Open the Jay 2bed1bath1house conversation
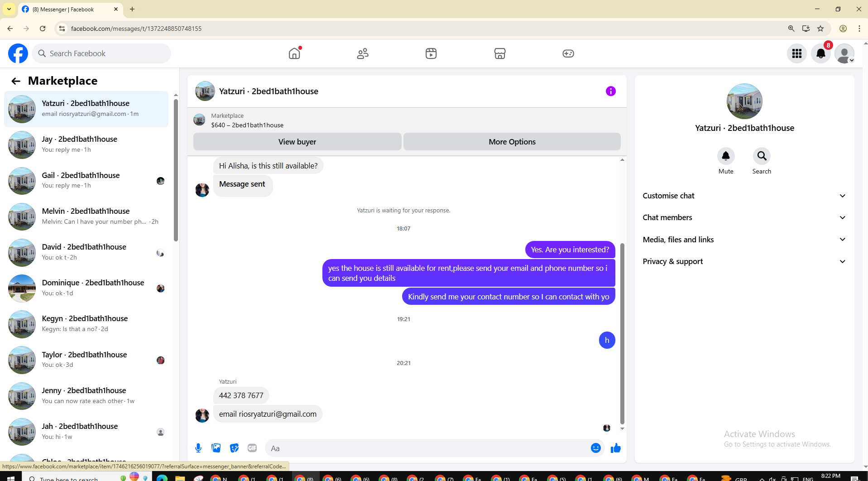This screenshot has height=481, width=868. (x=86, y=145)
